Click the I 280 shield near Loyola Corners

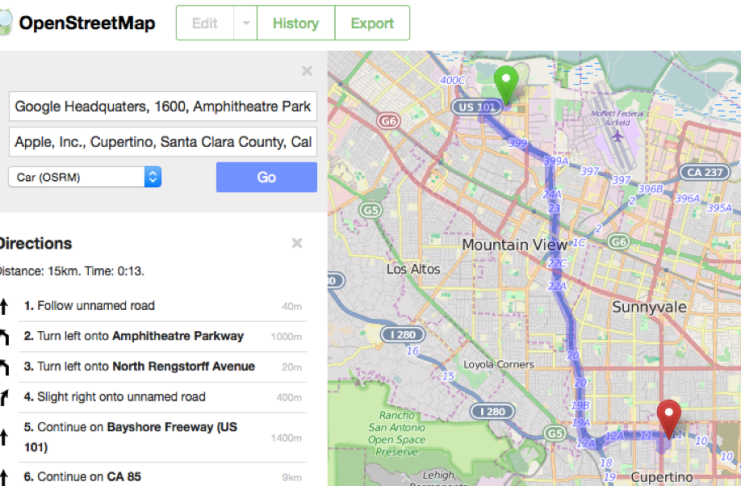(403, 335)
